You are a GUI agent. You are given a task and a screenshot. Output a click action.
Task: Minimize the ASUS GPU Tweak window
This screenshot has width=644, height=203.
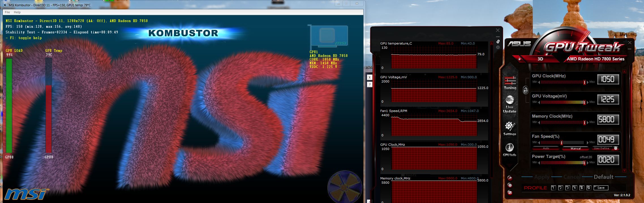tap(630, 49)
